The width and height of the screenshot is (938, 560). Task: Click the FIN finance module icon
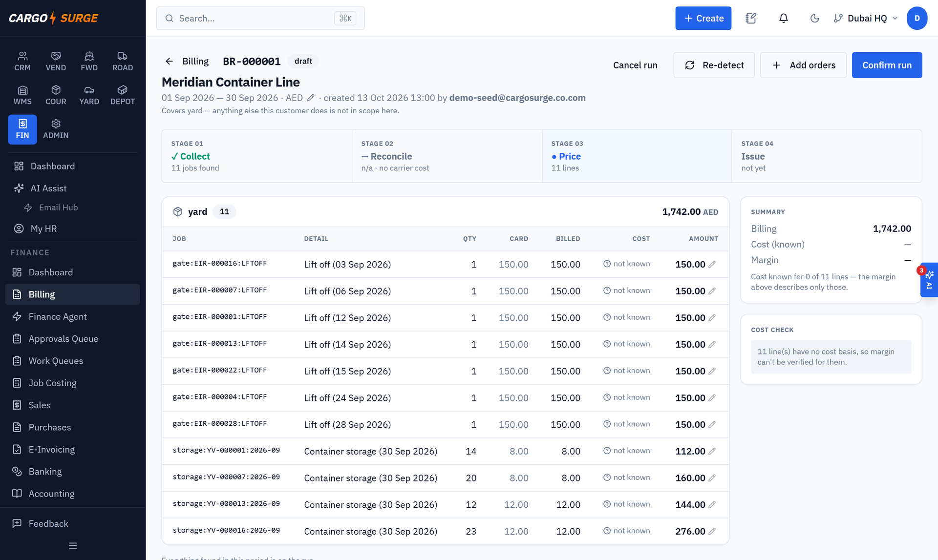22,129
